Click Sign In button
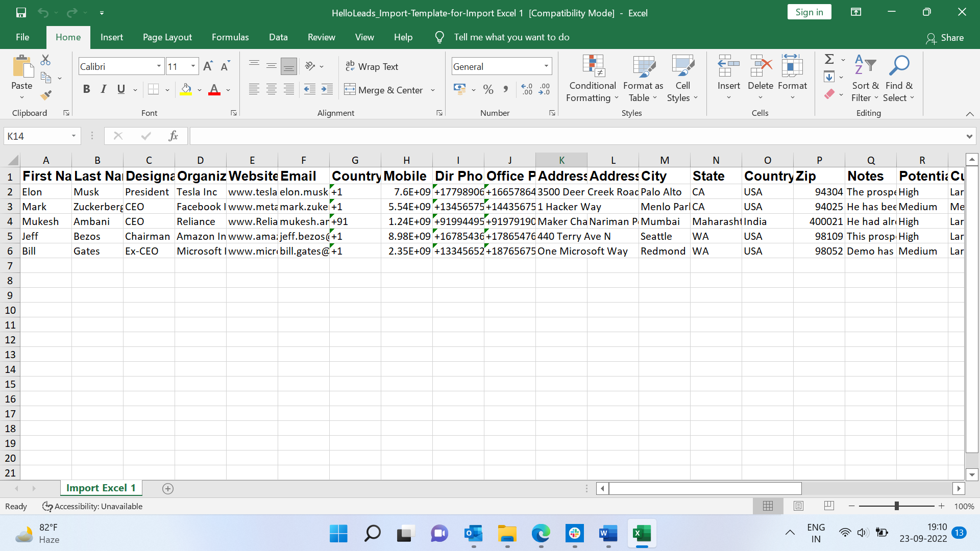The image size is (980, 551). click(x=810, y=12)
